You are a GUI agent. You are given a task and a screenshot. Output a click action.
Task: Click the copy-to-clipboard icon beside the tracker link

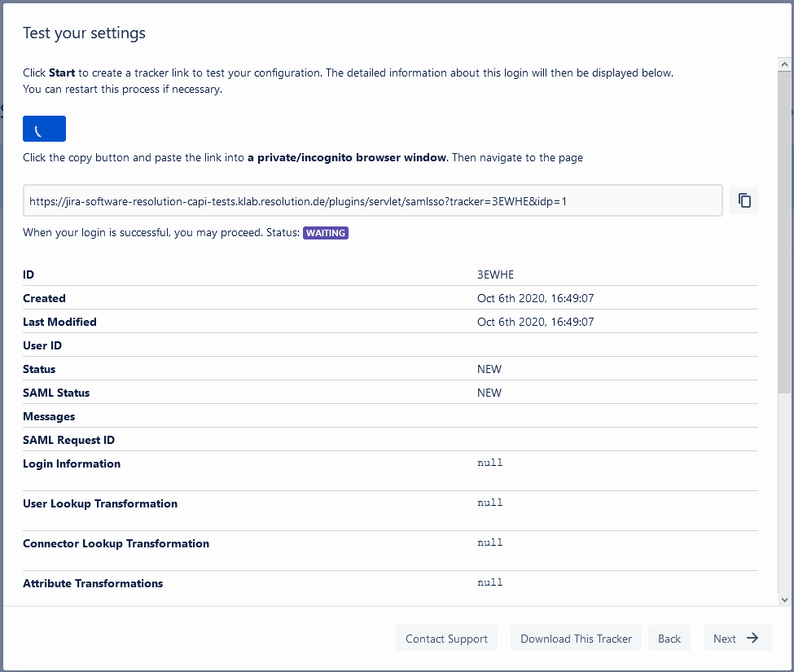pos(743,200)
